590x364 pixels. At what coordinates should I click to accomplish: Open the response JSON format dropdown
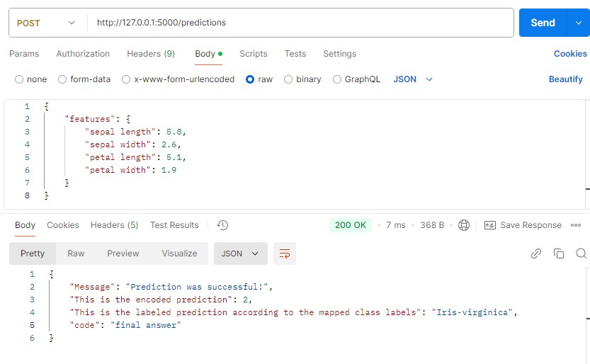[240, 254]
